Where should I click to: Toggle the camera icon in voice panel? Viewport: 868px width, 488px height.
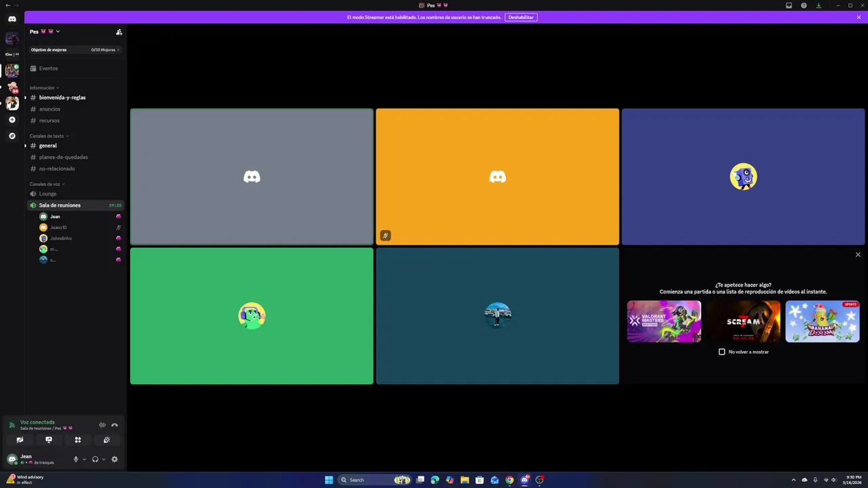tap(20, 440)
